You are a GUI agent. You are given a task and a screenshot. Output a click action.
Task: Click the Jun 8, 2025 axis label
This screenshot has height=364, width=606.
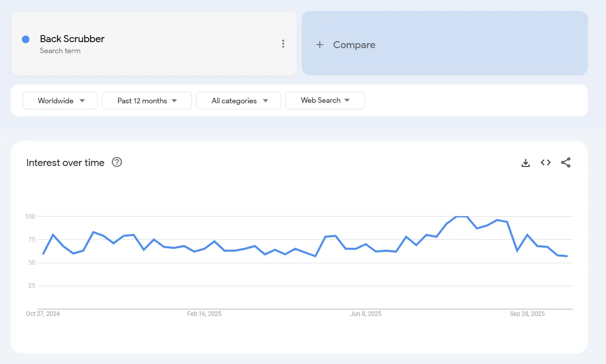pyautogui.click(x=365, y=314)
